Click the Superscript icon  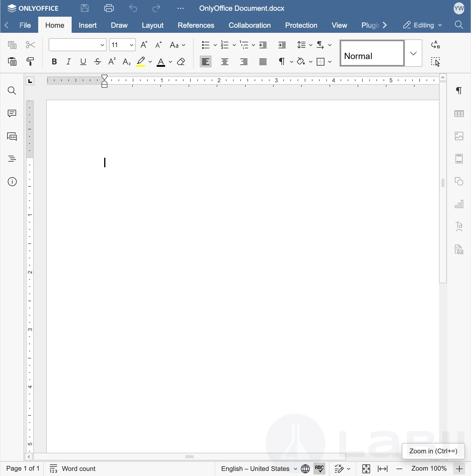pyautogui.click(x=112, y=62)
